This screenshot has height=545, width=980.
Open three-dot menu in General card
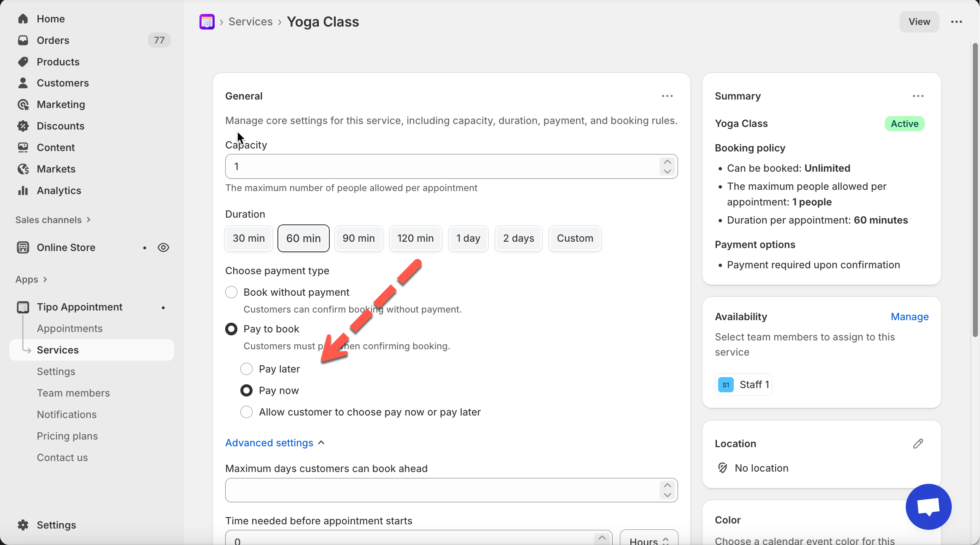point(667,96)
